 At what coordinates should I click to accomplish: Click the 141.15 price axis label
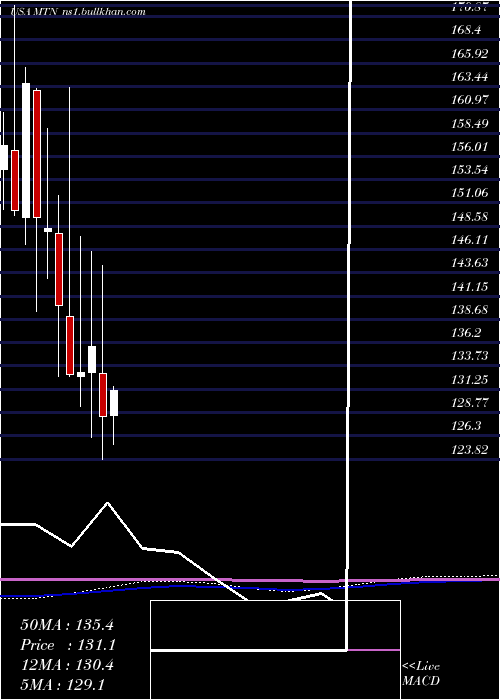[x=470, y=286]
